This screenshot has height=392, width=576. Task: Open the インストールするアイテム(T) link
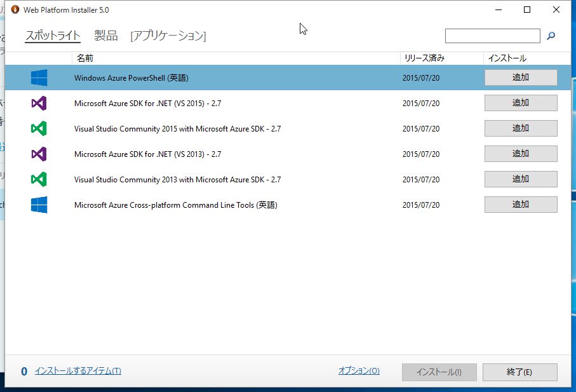coord(78,371)
